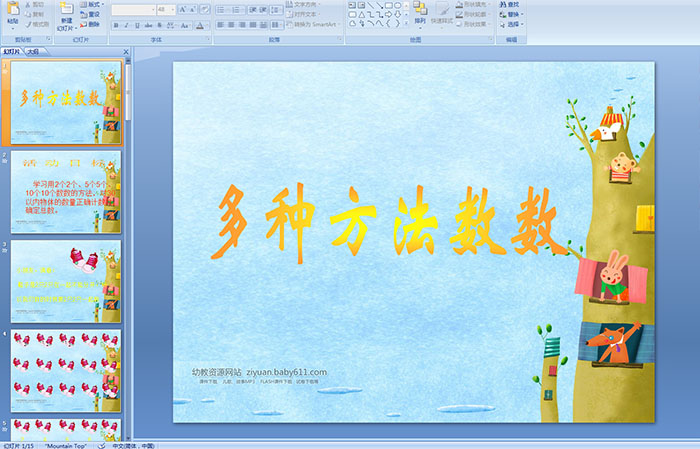Toggle Align Text Right
The image size is (700, 449).
pos(242,25)
